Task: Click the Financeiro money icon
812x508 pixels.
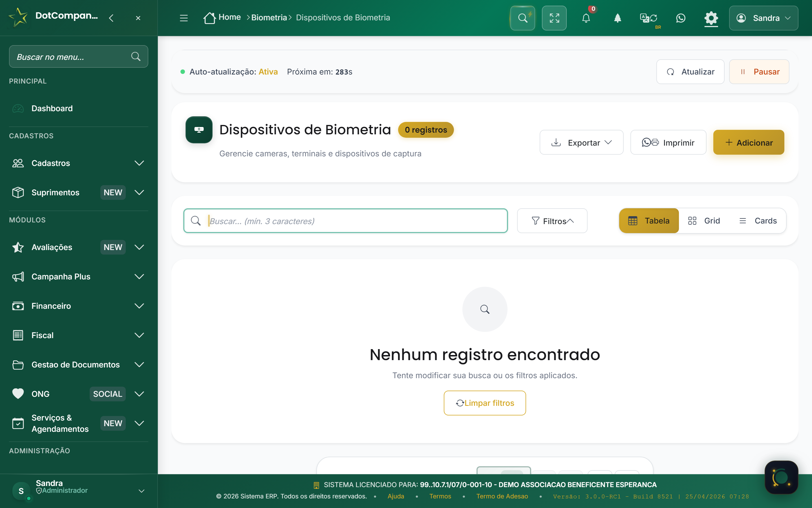Action: (x=18, y=306)
